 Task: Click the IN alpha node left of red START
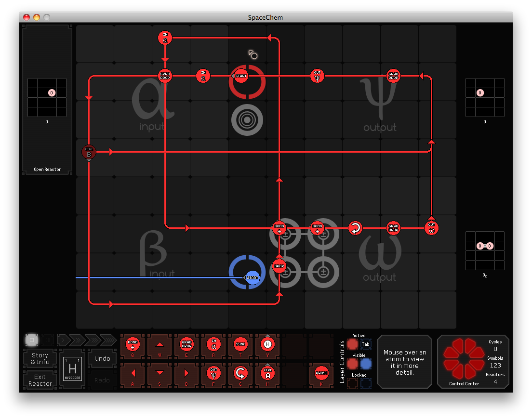coord(203,76)
